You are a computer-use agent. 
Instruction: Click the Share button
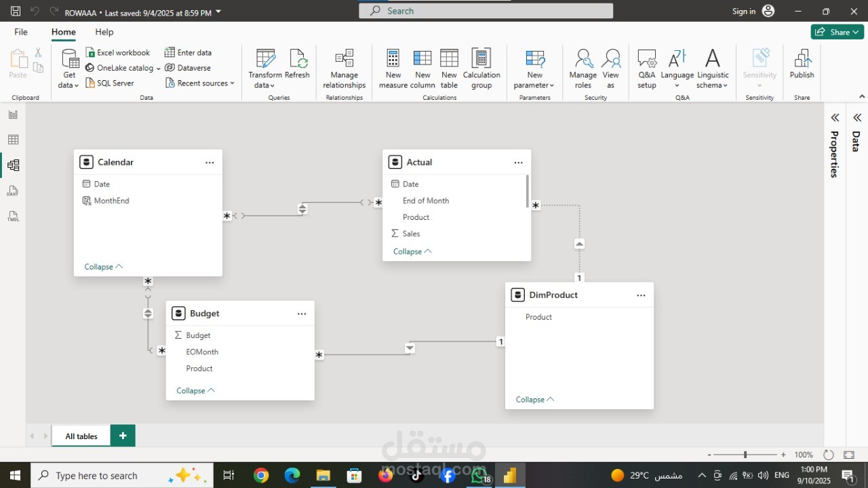pyautogui.click(x=836, y=32)
